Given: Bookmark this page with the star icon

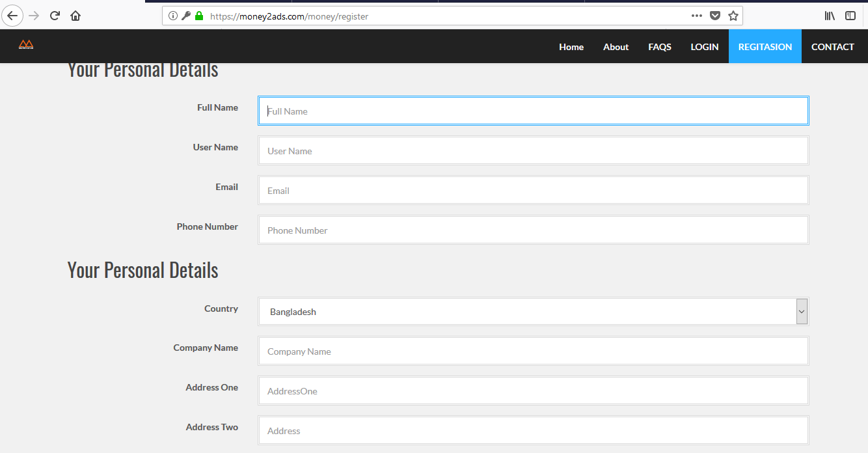Looking at the screenshot, I should 733,16.
